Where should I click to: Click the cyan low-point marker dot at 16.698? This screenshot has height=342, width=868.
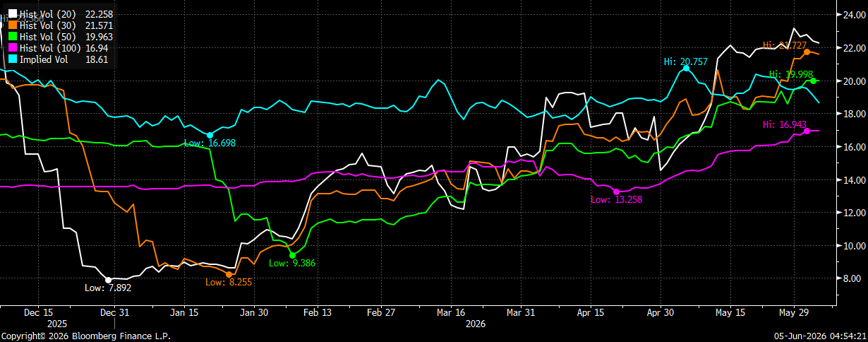point(210,135)
